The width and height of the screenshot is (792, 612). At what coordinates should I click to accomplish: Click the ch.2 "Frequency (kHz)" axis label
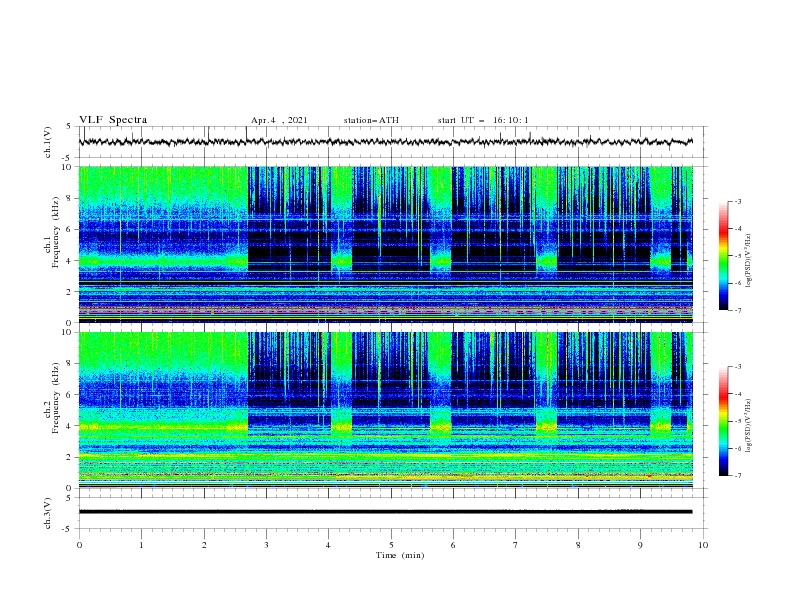(x=55, y=397)
